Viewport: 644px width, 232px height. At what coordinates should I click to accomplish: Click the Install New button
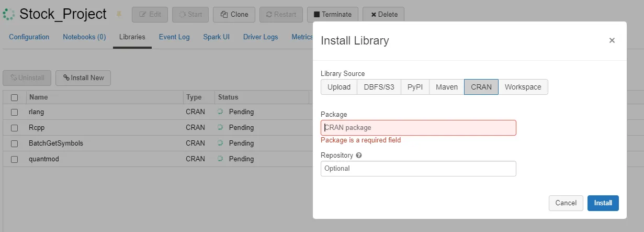(83, 78)
